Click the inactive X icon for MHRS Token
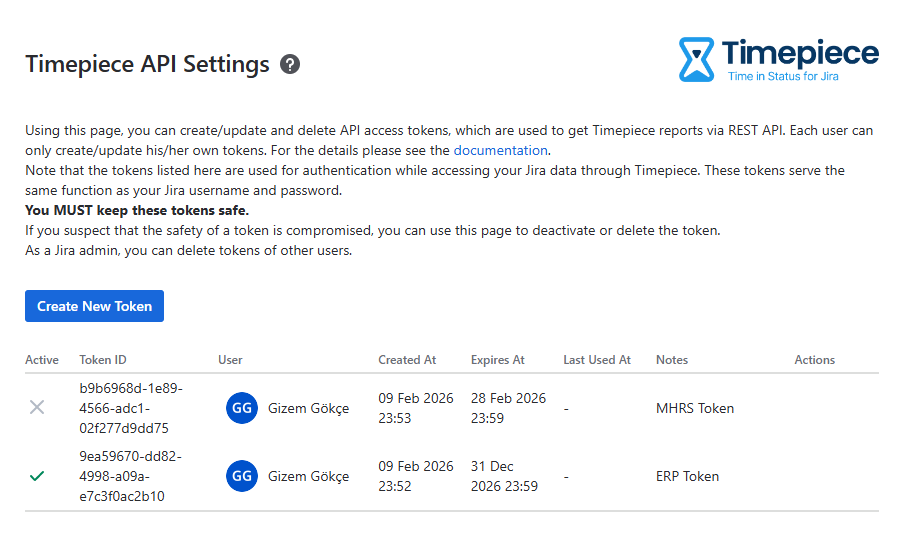 [37, 408]
